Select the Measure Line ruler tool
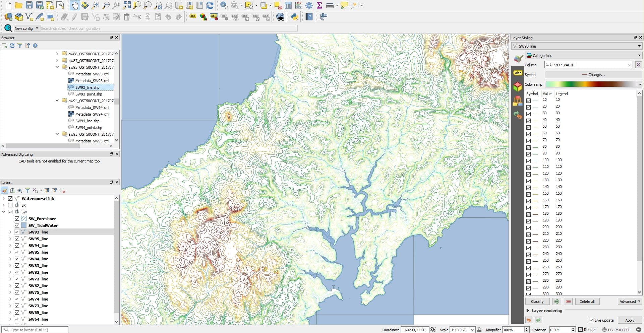The image size is (644, 333). click(x=330, y=5)
